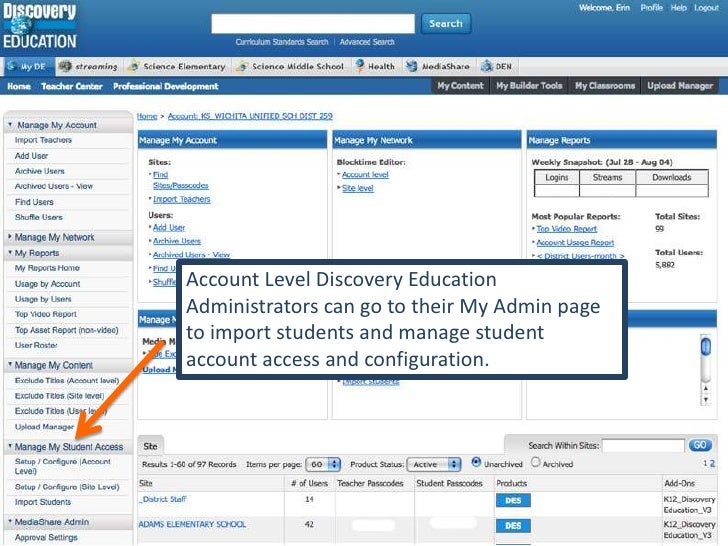Open Top Video Report link in Manage Reports
The height and width of the screenshot is (546, 728).
tap(566, 229)
